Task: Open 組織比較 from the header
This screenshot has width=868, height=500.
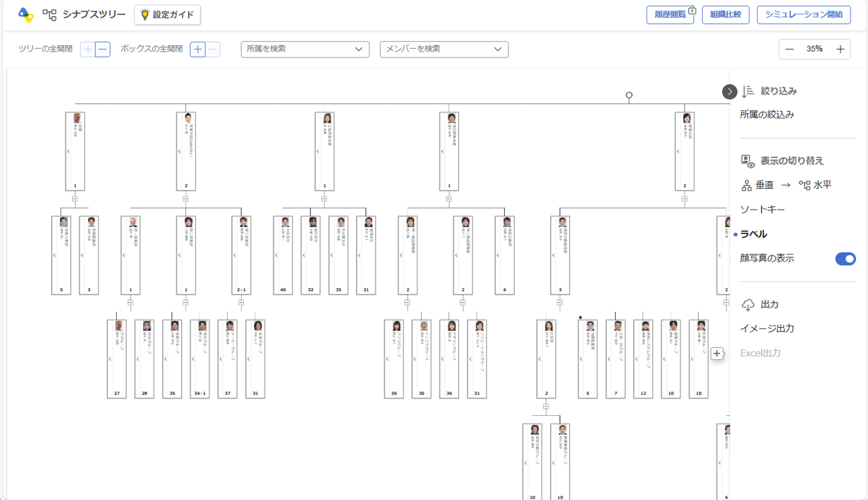Action: click(725, 15)
